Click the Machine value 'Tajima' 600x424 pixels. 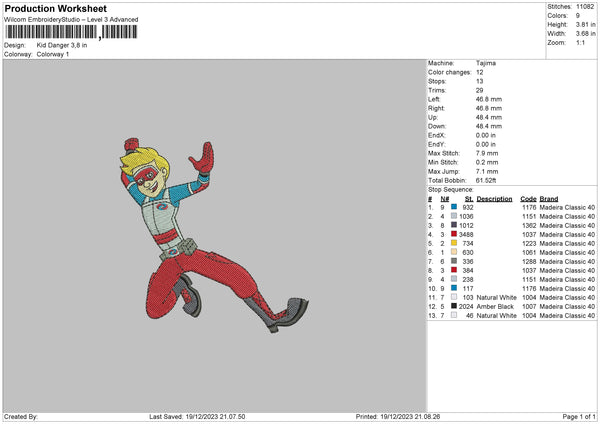(486, 63)
